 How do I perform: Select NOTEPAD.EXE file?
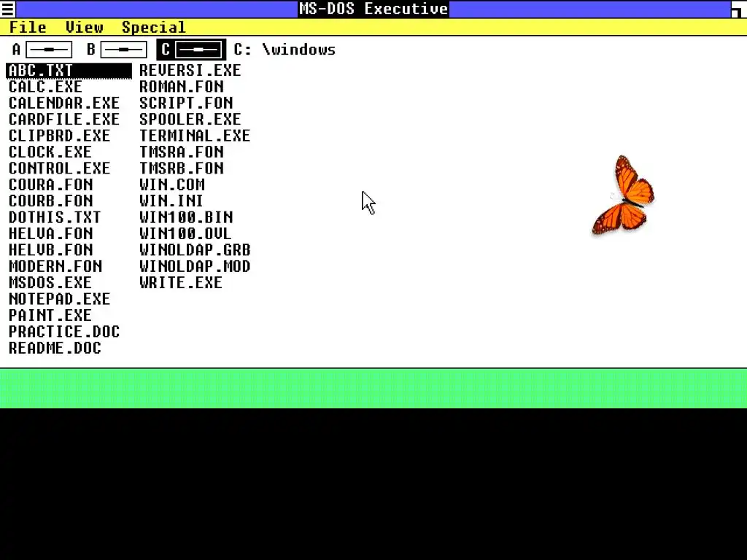pyautogui.click(x=60, y=299)
